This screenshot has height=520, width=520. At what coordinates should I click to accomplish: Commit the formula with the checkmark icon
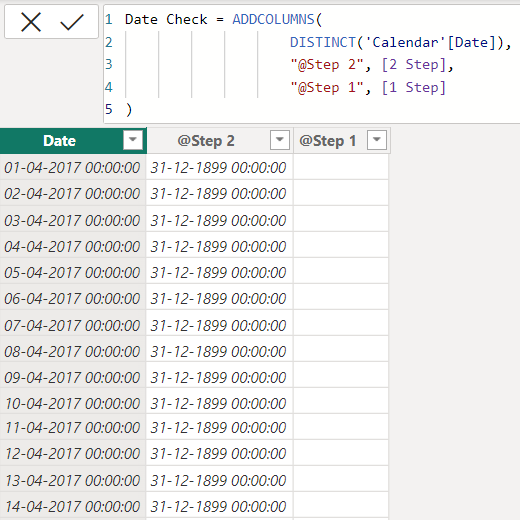coord(72,22)
